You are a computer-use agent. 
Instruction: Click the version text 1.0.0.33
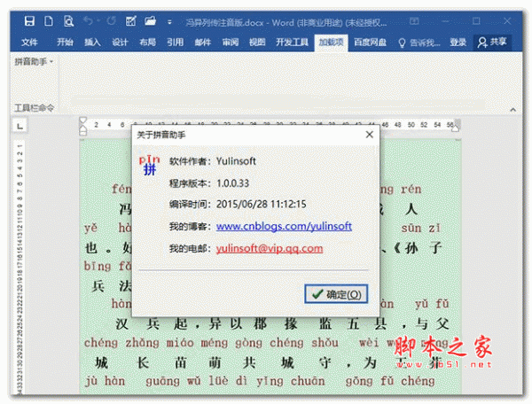pos(232,183)
